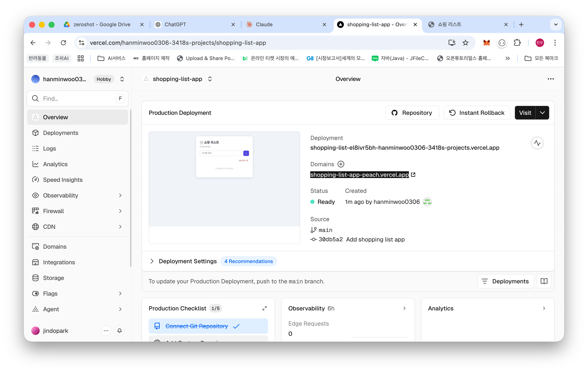The width and height of the screenshot is (588, 373).
Task: Click the Visit button
Action: [525, 113]
